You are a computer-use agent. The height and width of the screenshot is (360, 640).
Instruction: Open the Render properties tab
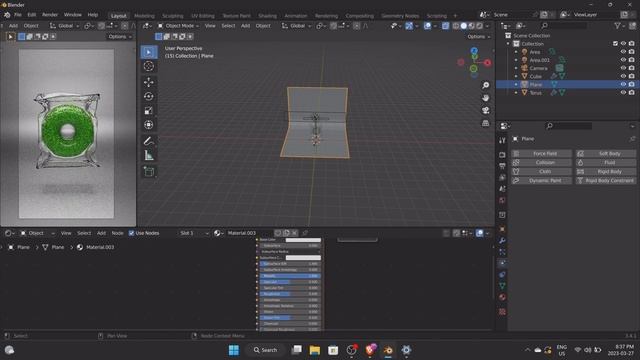click(502, 155)
